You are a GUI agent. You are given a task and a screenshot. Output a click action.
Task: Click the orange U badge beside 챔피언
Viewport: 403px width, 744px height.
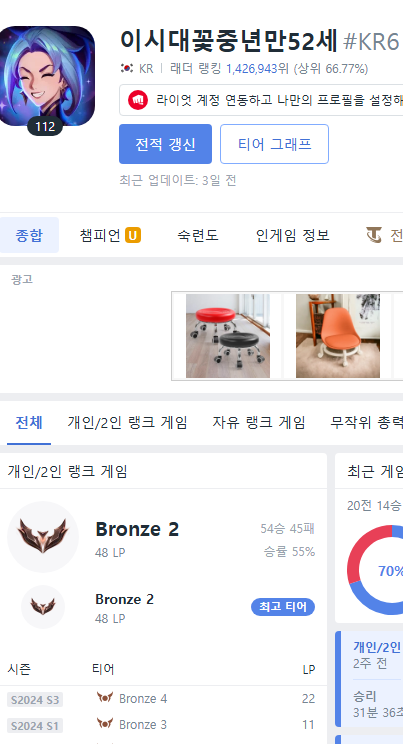[133, 235]
